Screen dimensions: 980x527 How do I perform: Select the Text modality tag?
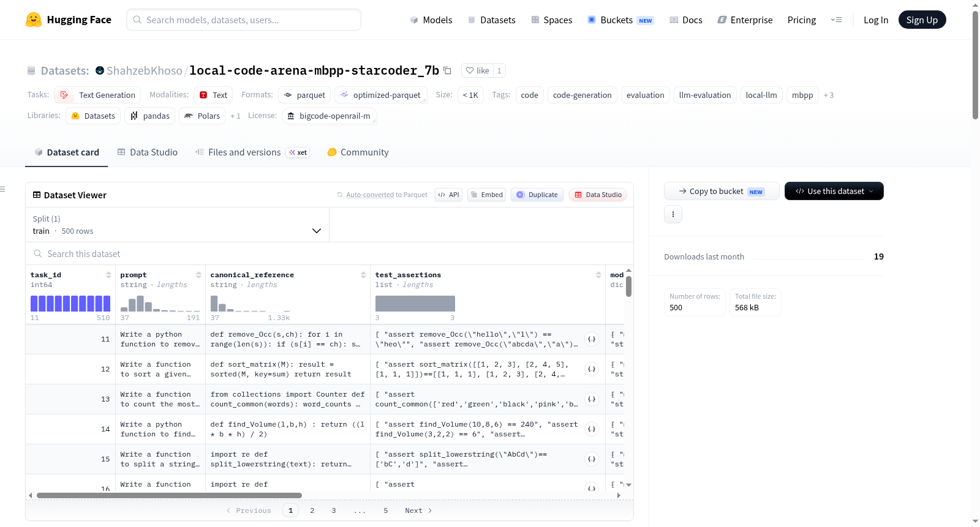[213, 95]
